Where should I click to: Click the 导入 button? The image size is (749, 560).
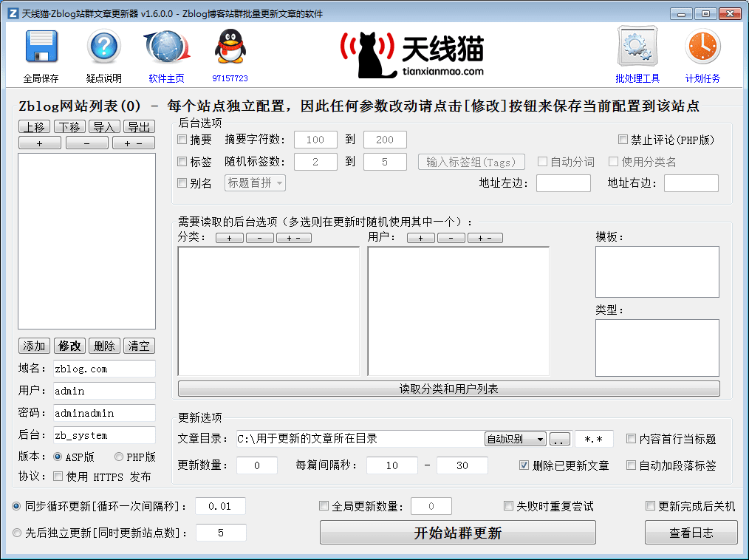tap(103, 126)
